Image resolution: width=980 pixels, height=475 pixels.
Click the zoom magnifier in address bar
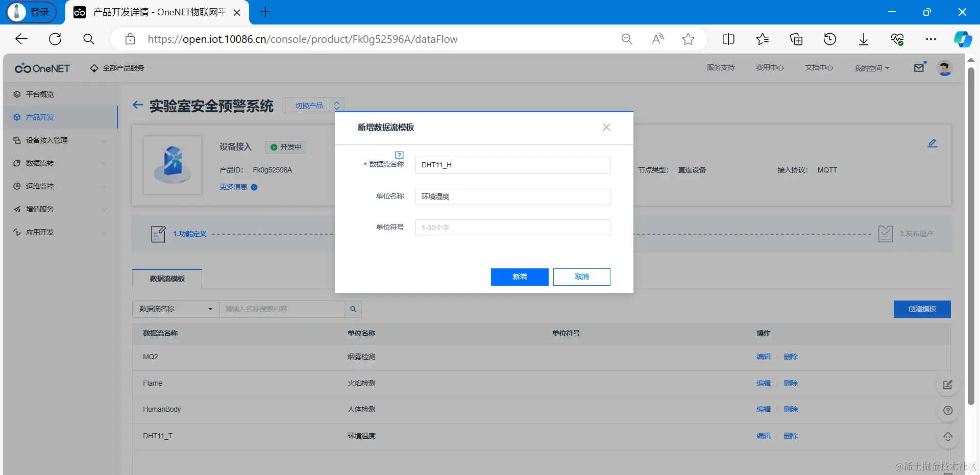627,39
